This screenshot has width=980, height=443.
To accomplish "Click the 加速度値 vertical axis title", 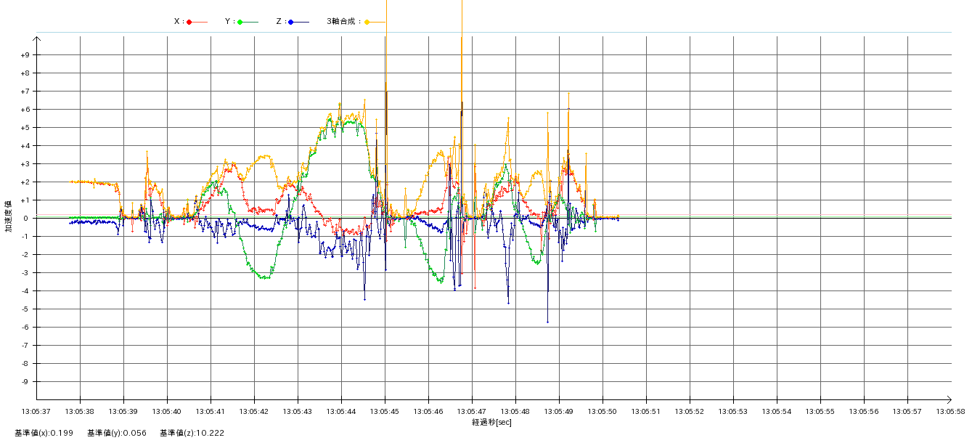I will tap(9, 216).
